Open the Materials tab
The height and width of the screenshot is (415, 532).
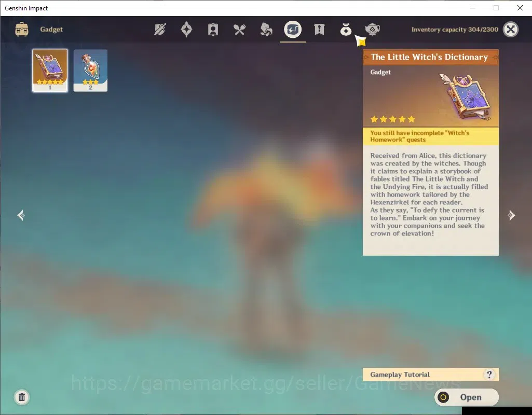coord(266,30)
